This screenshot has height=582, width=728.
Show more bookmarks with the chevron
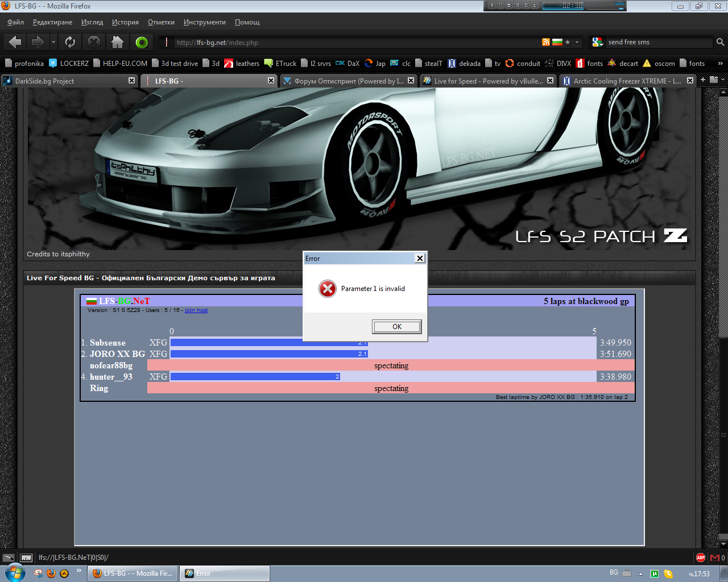[x=720, y=64]
